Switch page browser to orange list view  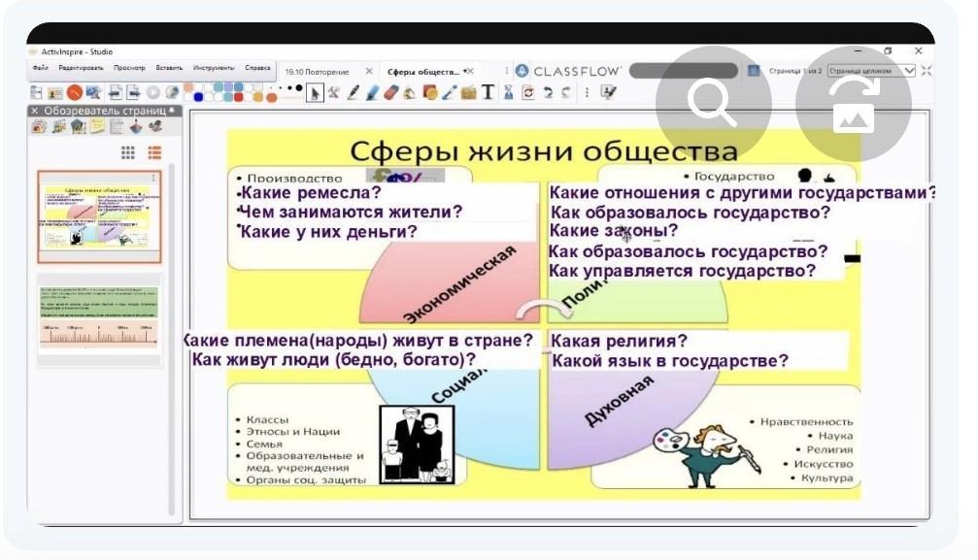154,152
